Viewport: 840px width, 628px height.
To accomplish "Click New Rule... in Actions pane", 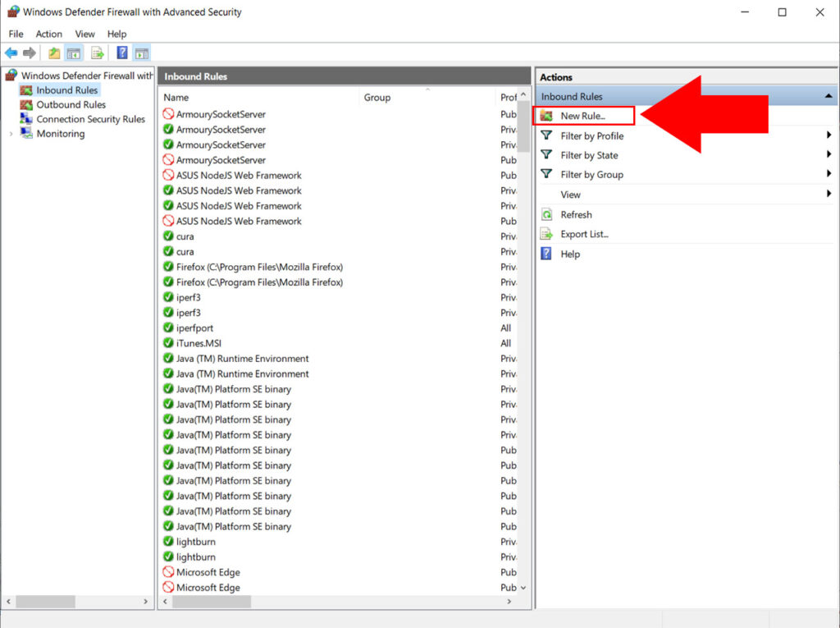I will (x=583, y=115).
